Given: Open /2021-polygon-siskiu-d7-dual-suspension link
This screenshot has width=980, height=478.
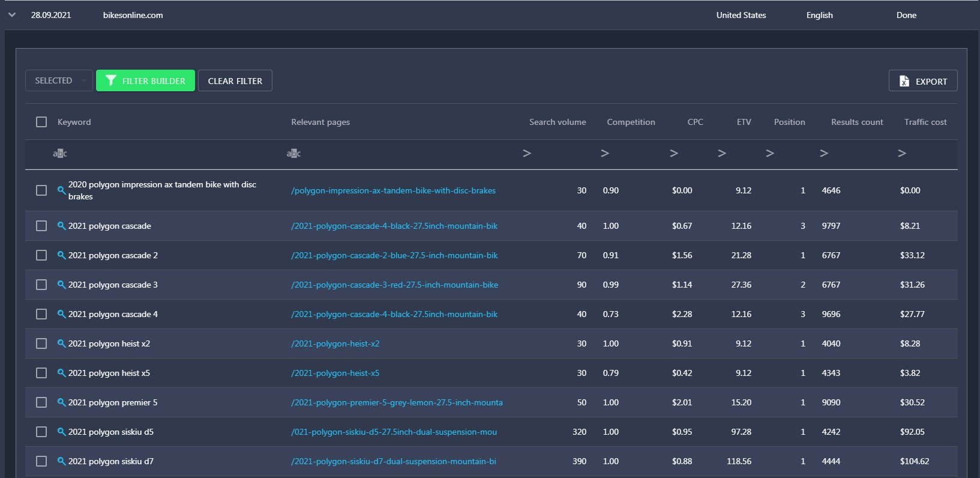Looking at the screenshot, I should pyautogui.click(x=394, y=461).
